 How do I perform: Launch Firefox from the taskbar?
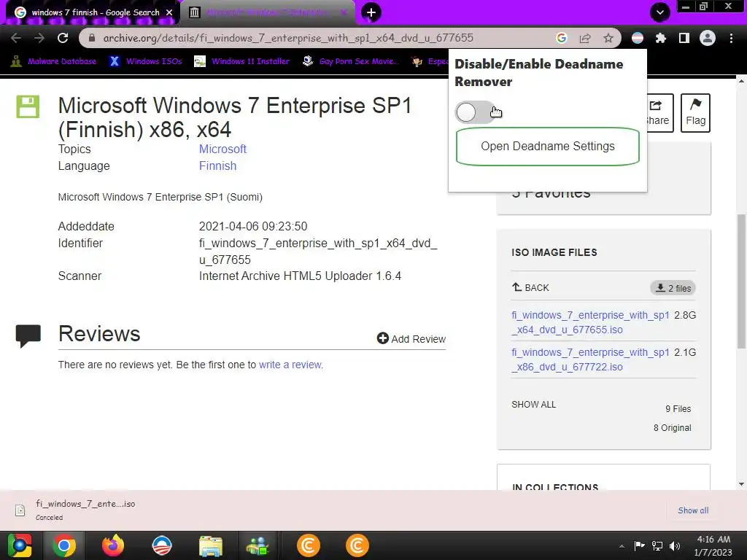pos(113,545)
